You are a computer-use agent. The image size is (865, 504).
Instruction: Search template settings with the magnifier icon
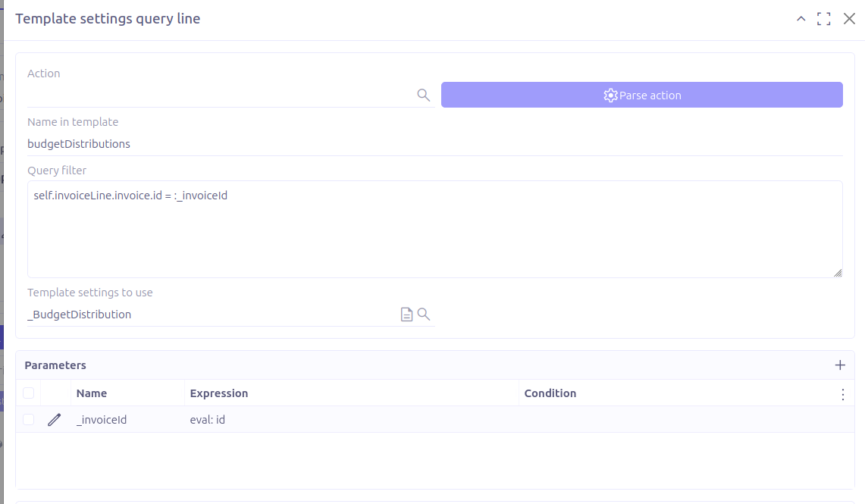424,313
